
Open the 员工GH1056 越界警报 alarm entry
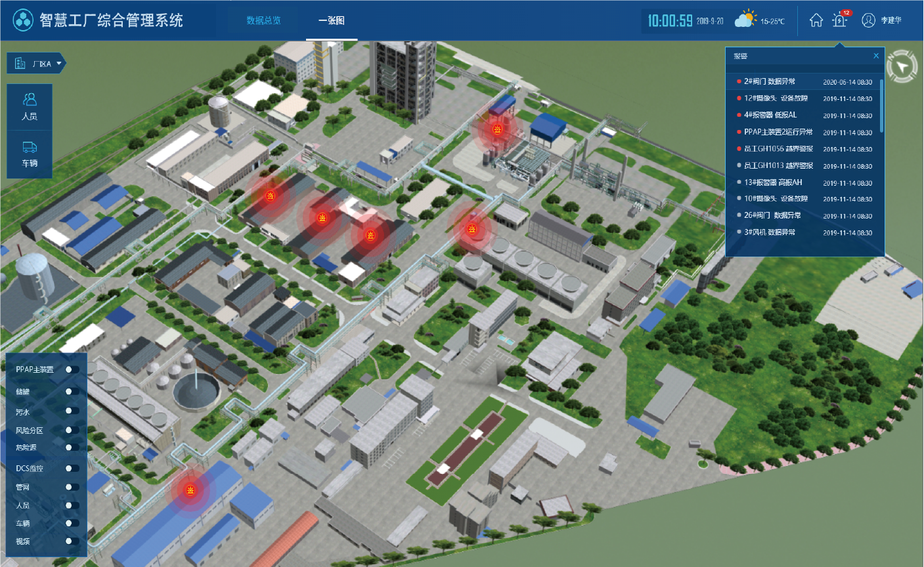click(778, 149)
